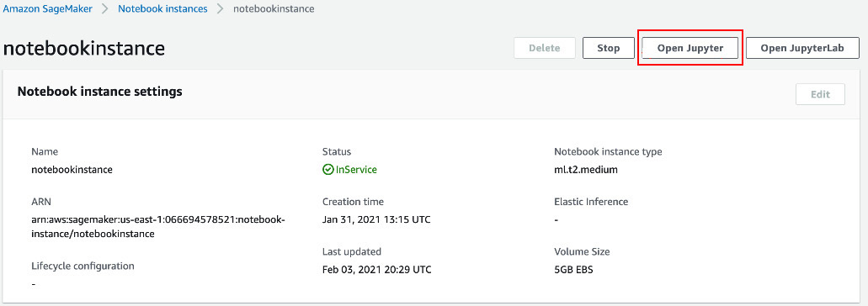Click the first breadcrumb chevron separator
This screenshot has width=868, height=306.
[104, 9]
